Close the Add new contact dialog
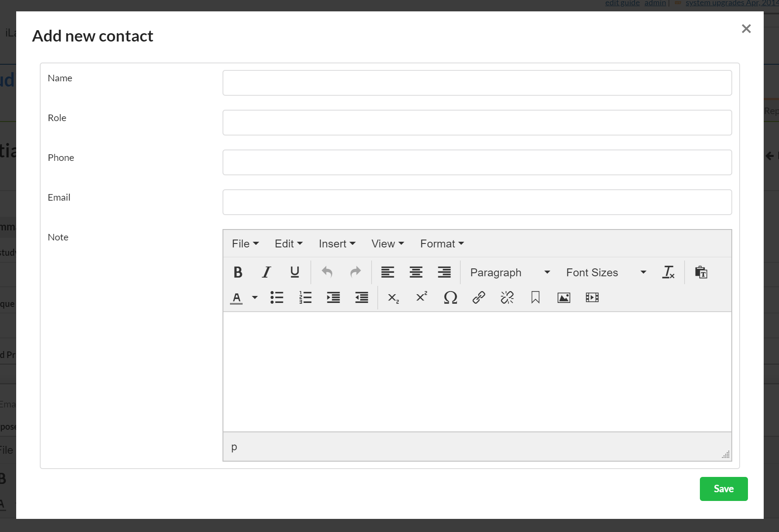Viewport: 779px width, 532px height. pos(746,29)
